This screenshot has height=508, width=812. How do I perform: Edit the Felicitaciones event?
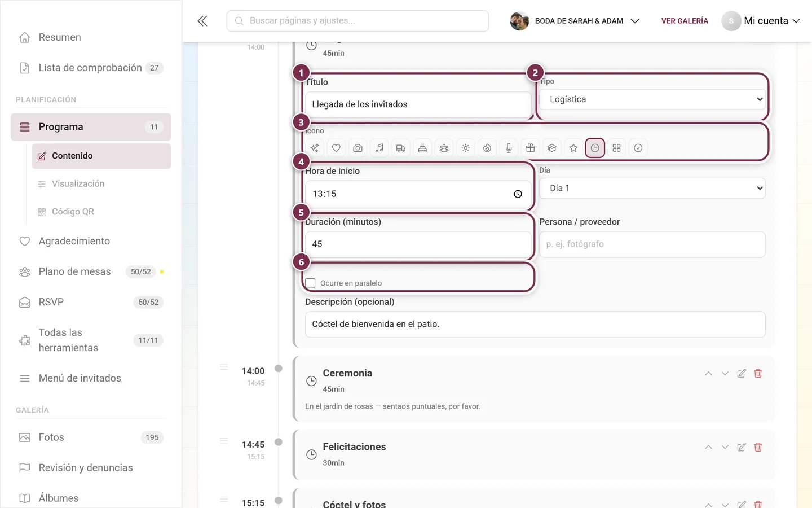[x=742, y=447]
